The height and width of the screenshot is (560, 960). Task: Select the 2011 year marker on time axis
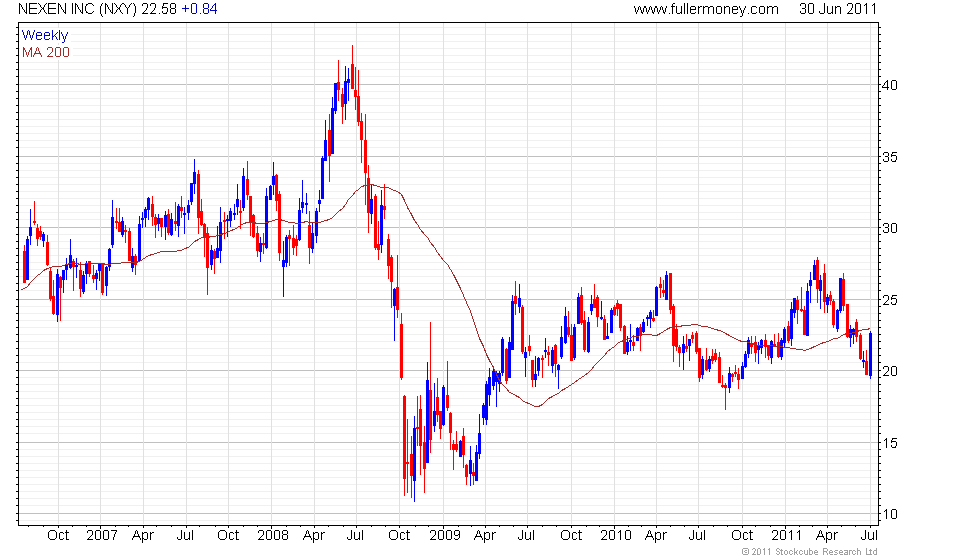coord(787,536)
